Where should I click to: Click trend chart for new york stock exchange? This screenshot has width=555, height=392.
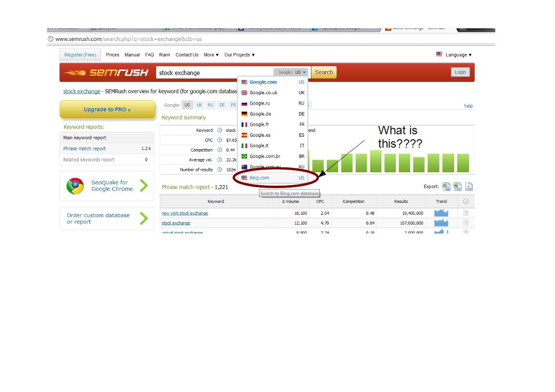441,213
